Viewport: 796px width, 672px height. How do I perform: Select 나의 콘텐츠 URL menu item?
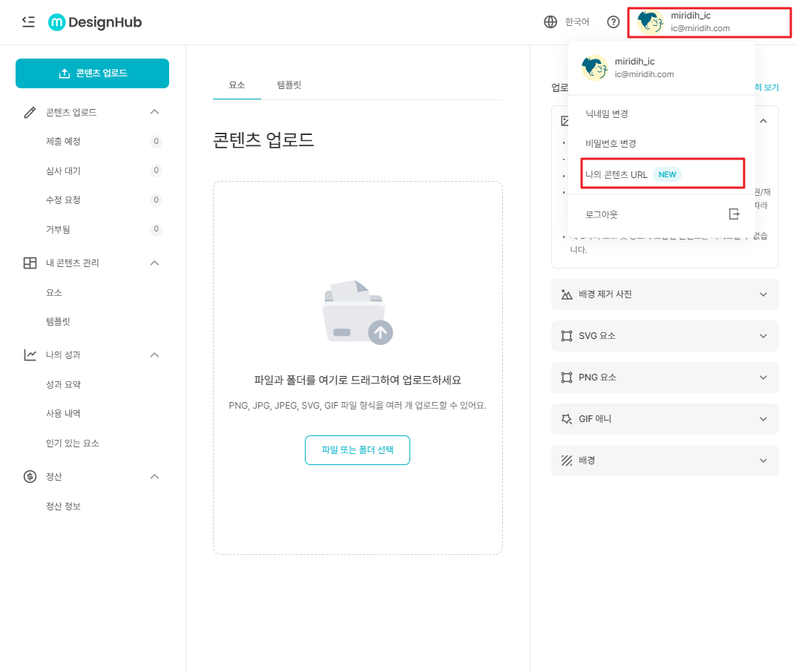tap(616, 175)
